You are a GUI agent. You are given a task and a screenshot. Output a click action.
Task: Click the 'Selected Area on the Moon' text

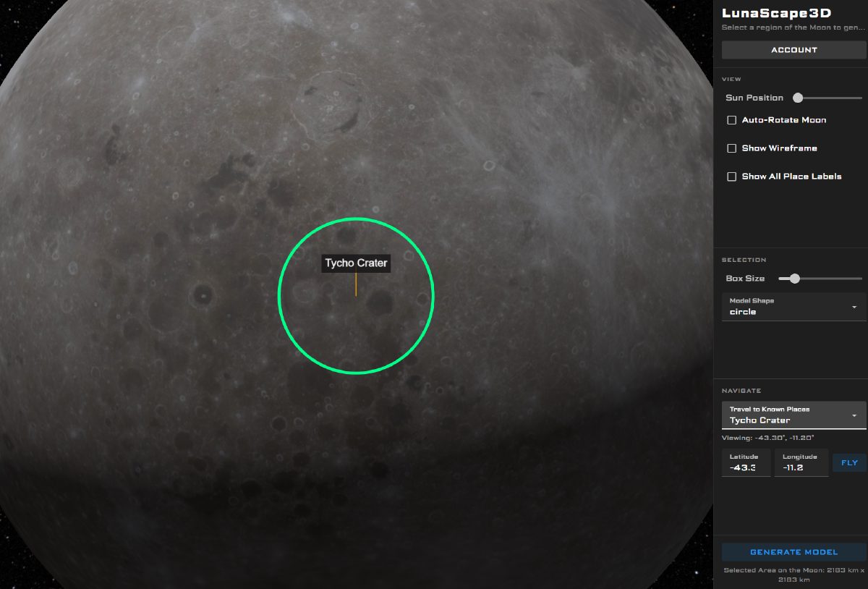click(794, 575)
